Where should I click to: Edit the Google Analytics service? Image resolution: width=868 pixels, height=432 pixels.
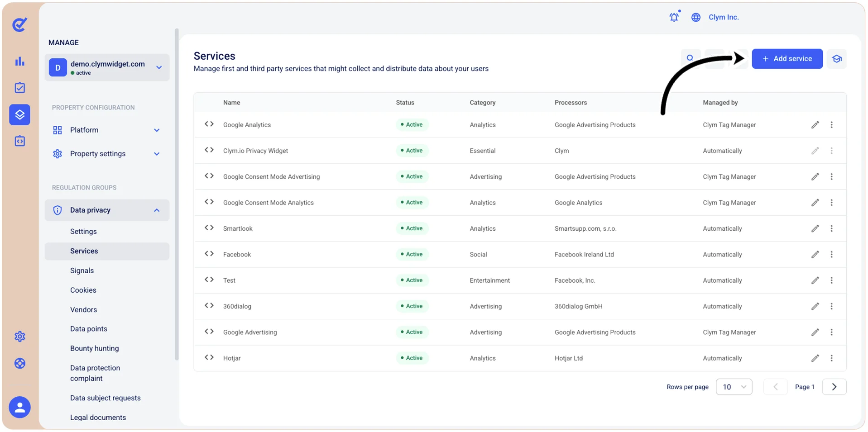click(x=815, y=125)
